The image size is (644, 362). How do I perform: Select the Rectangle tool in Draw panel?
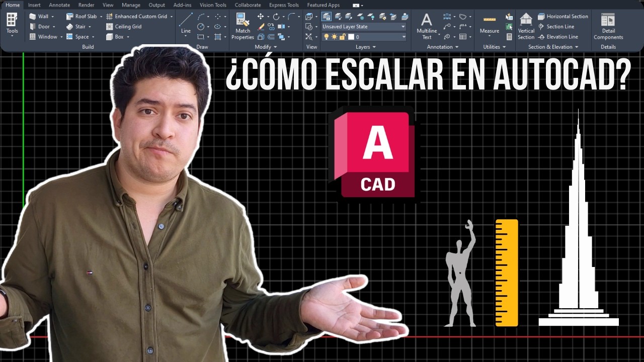(201, 37)
